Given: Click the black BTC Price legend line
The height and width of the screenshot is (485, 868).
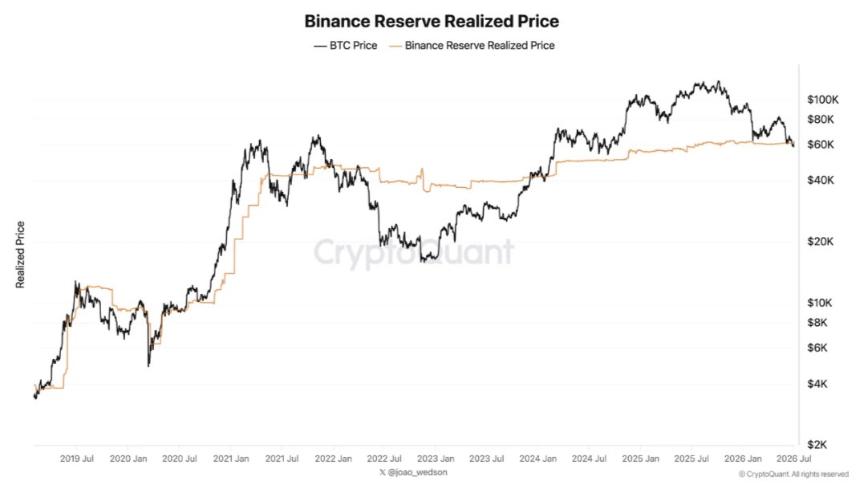Looking at the screenshot, I should click(320, 46).
